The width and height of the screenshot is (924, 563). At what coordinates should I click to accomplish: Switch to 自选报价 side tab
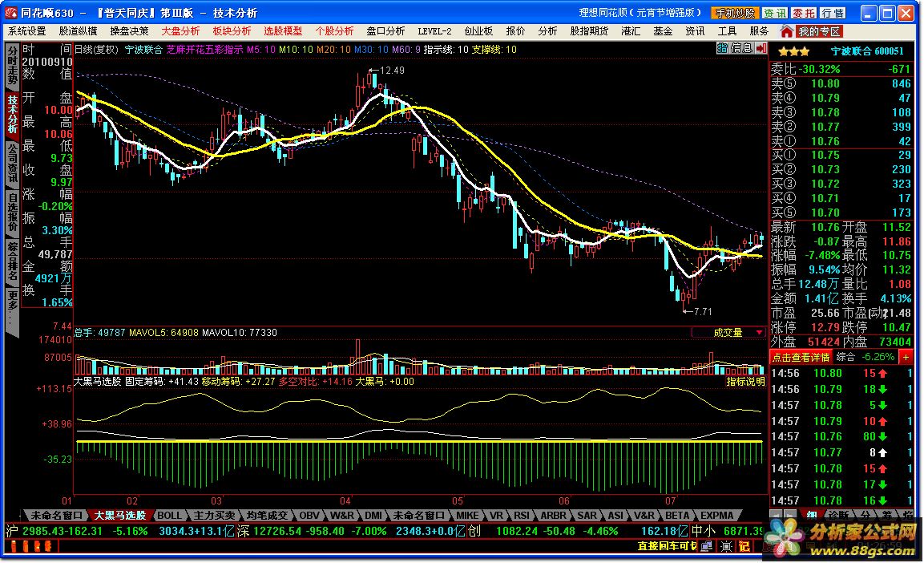tap(12, 213)
